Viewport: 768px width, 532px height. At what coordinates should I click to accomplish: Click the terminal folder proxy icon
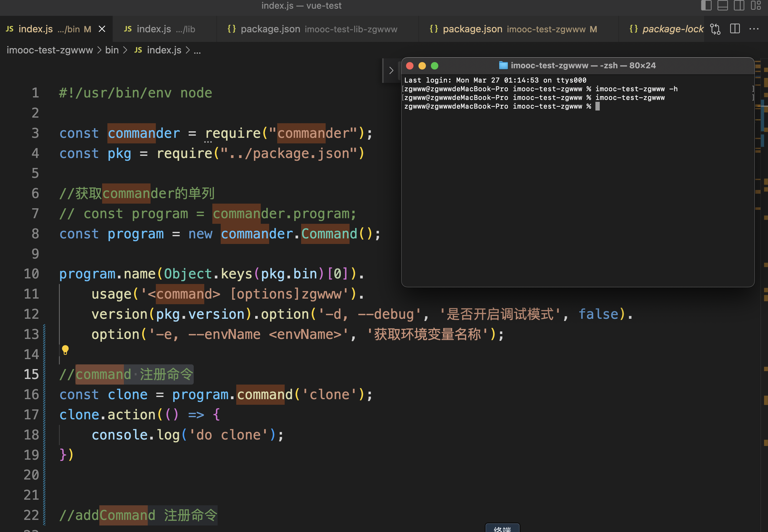click(503, 65)
